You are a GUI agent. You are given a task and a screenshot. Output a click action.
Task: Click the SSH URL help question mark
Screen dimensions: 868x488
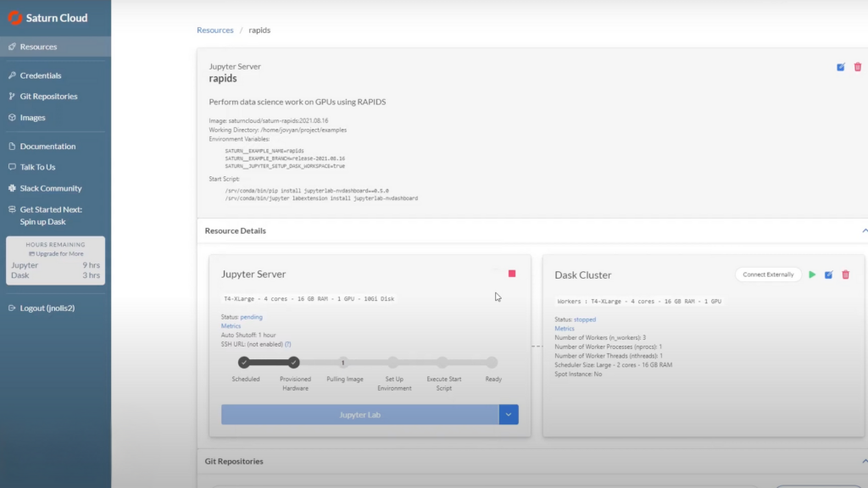(288, 344)
